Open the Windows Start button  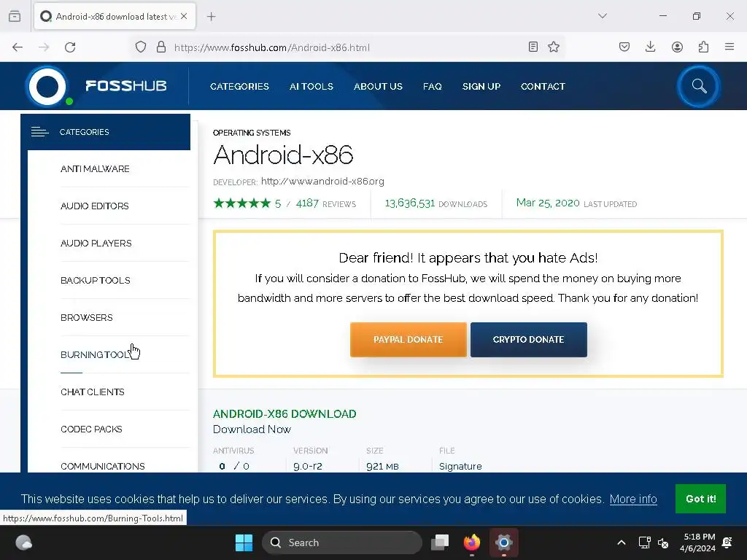(244, 542)
